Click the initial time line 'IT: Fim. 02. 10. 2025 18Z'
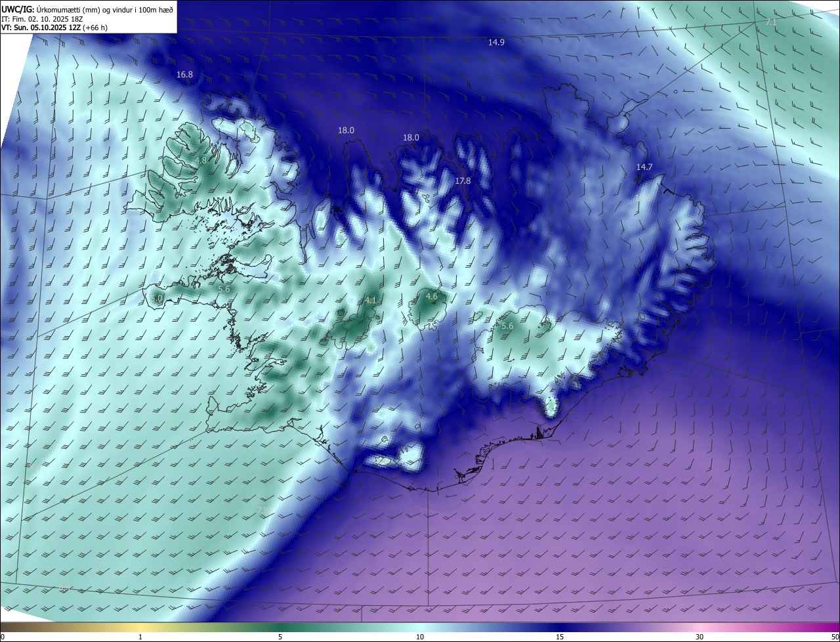840x642 pixels. tap(43, 19)
